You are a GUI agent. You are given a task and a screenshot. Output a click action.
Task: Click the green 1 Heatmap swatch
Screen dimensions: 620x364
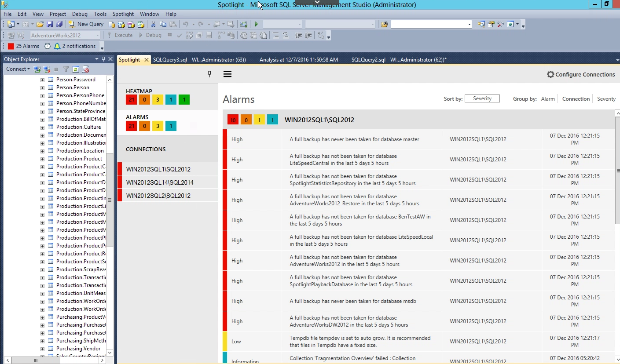pos(184,100)
